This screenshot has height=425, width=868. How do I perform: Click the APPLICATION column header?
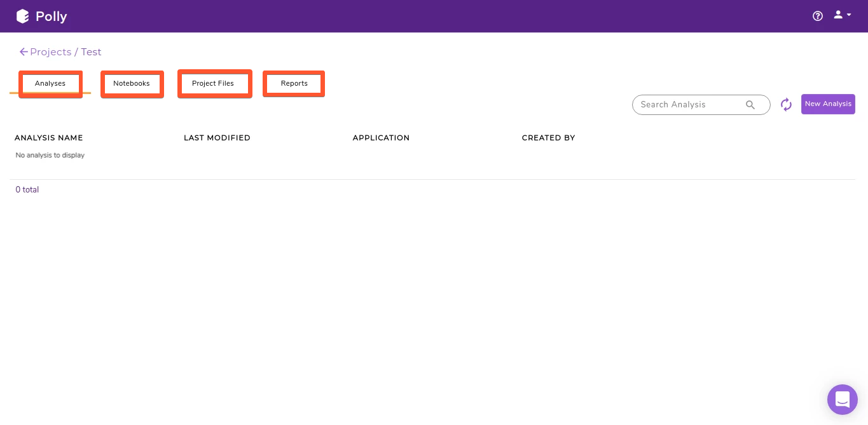click(x=381, y=137)
